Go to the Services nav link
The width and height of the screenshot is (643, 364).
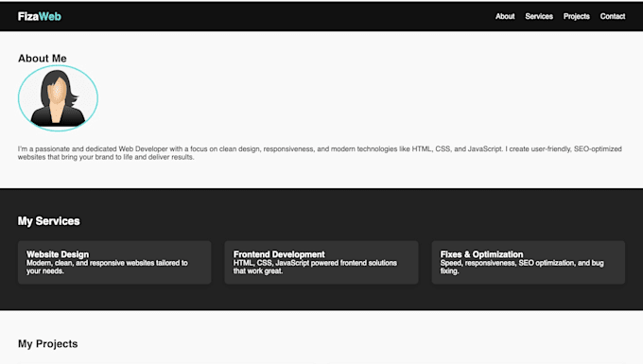pos(539,16)
